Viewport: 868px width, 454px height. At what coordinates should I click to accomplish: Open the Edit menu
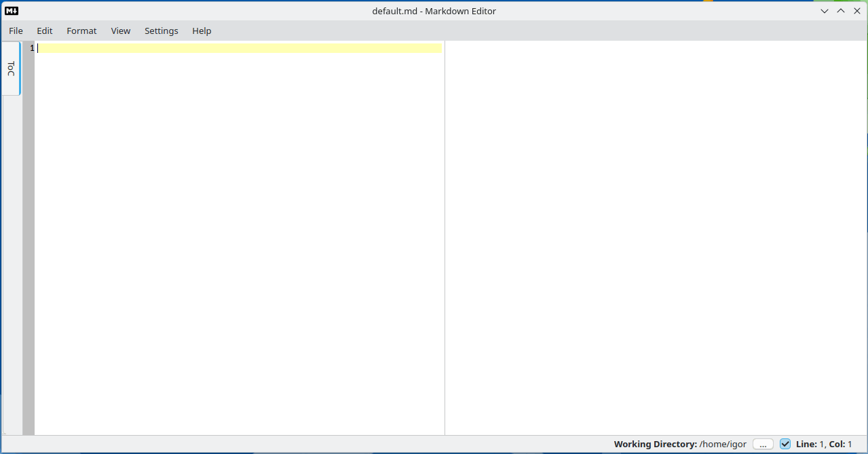[x=45, y=31]
